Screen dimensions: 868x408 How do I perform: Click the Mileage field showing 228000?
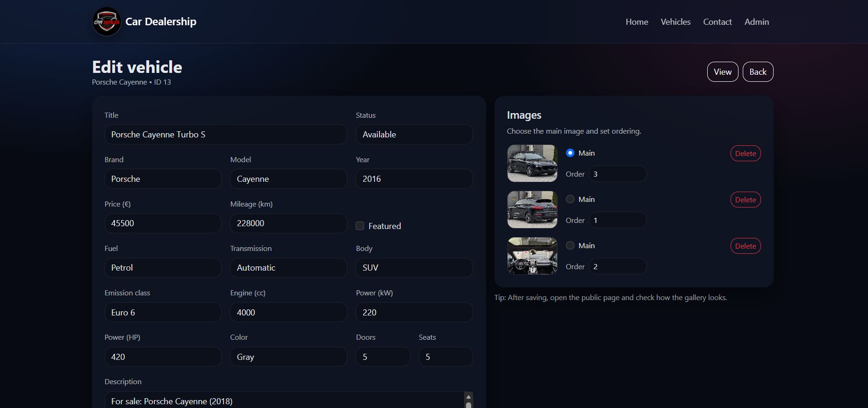(288, 223)
